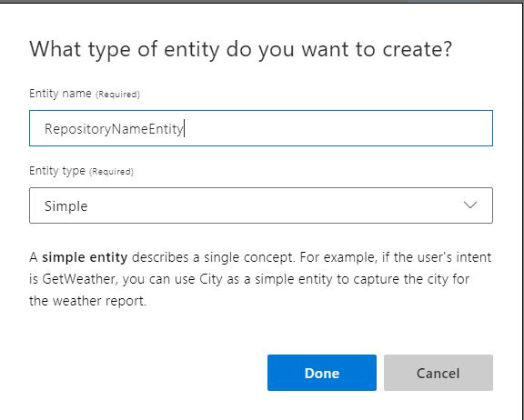Click the down chevron in Entity type
The image size is (524, 420).
pos(470,205)
